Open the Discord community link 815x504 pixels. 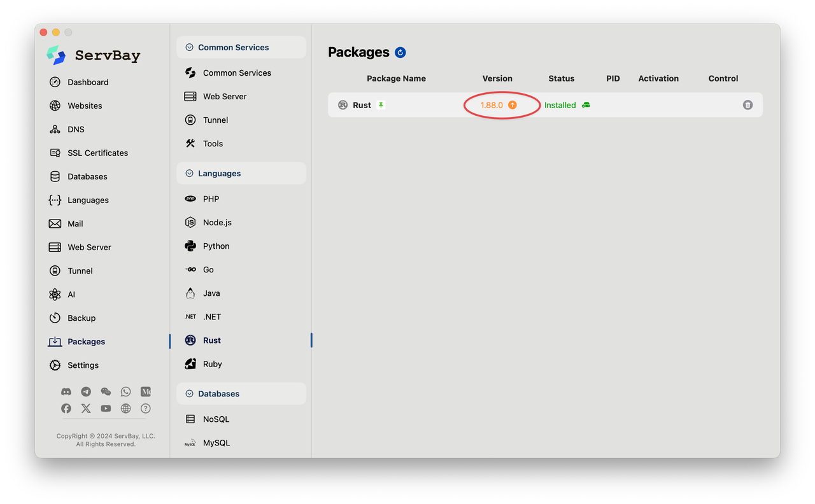click(66, 392)
